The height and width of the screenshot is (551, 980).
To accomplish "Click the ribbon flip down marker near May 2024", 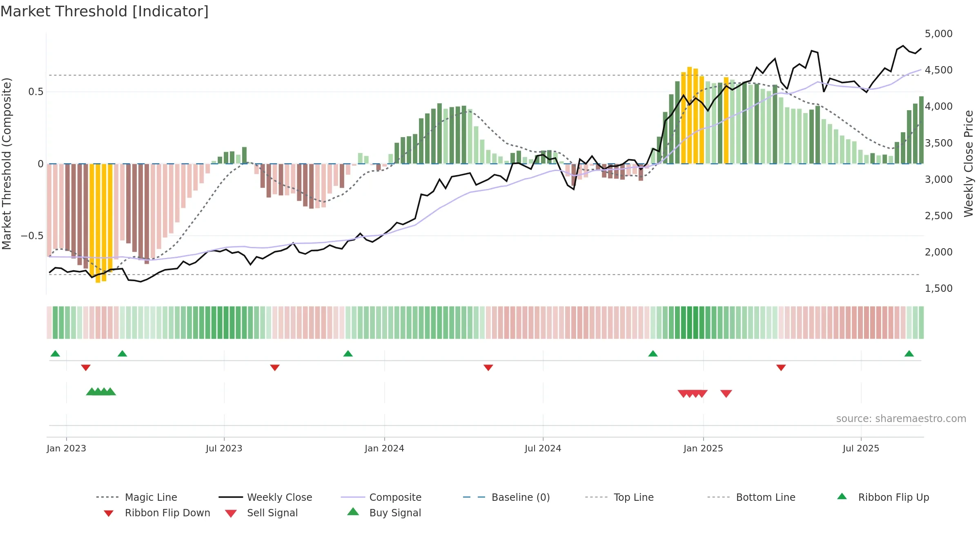I will 488,368.
